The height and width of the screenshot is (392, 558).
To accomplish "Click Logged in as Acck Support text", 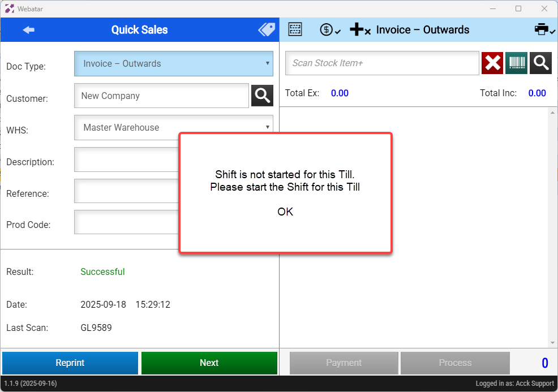I will [x=515, y=384].
